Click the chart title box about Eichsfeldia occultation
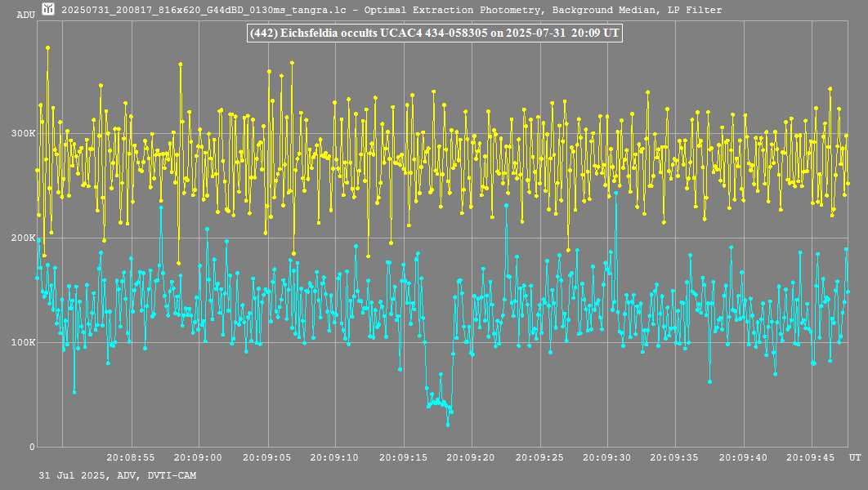868x490 pixels. click(434, 33)
